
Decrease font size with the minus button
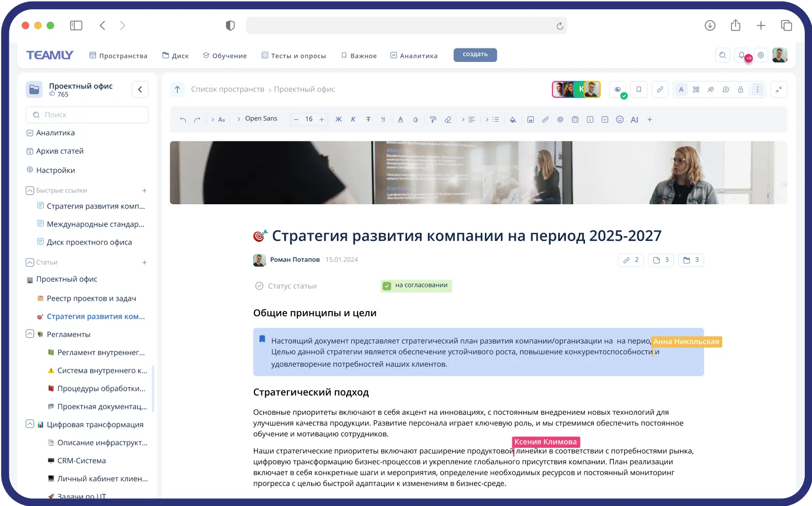coord(296,120)
